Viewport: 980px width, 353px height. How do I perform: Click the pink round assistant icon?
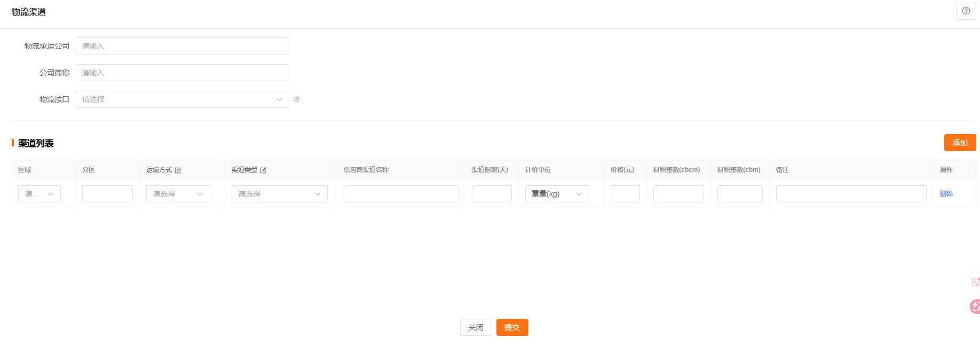coord(975,307)
